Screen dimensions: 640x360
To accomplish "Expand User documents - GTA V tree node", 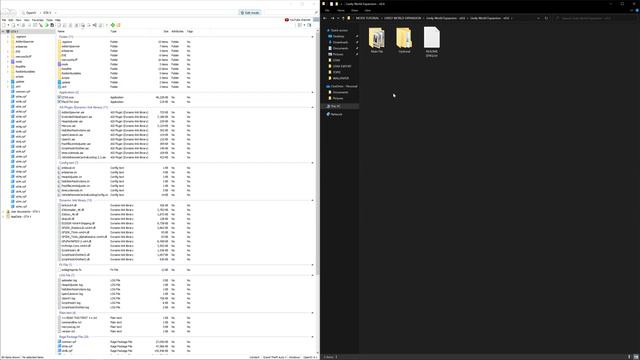I will pyautogui.click(x=3, y=212).
